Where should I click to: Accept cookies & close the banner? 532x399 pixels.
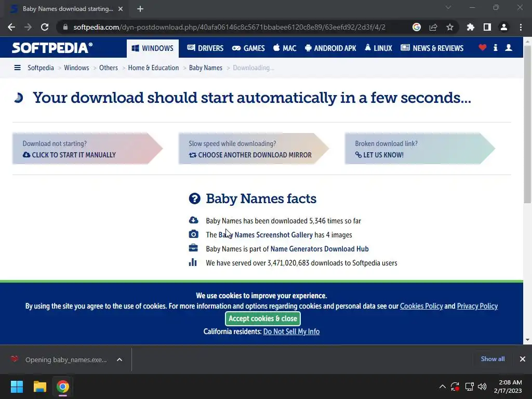coord(262,318)
